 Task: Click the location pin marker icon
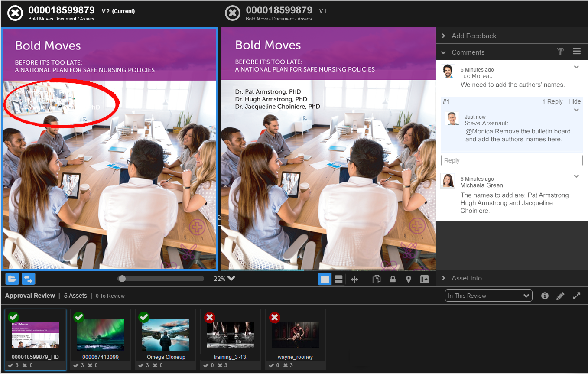pyautogui.click(x=408, y=280)
